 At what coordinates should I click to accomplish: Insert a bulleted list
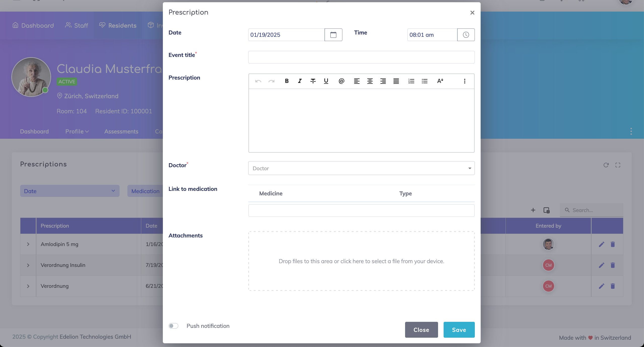click(x=424, y=81)
